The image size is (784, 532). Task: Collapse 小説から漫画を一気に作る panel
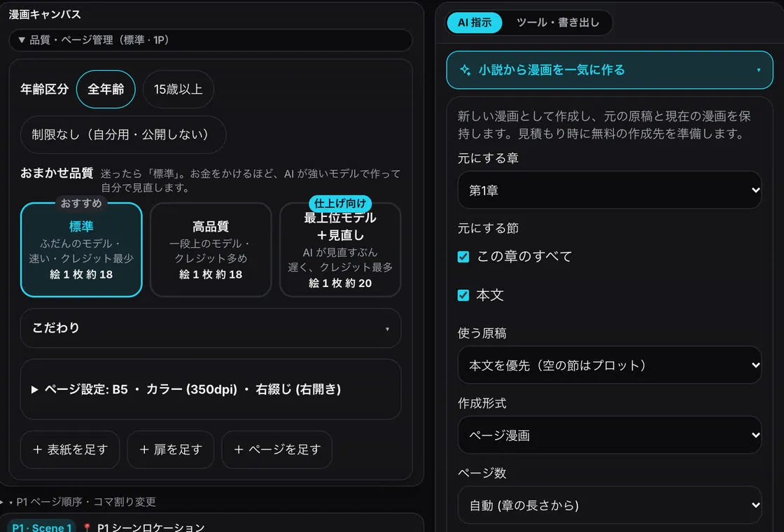pos(610,70)
